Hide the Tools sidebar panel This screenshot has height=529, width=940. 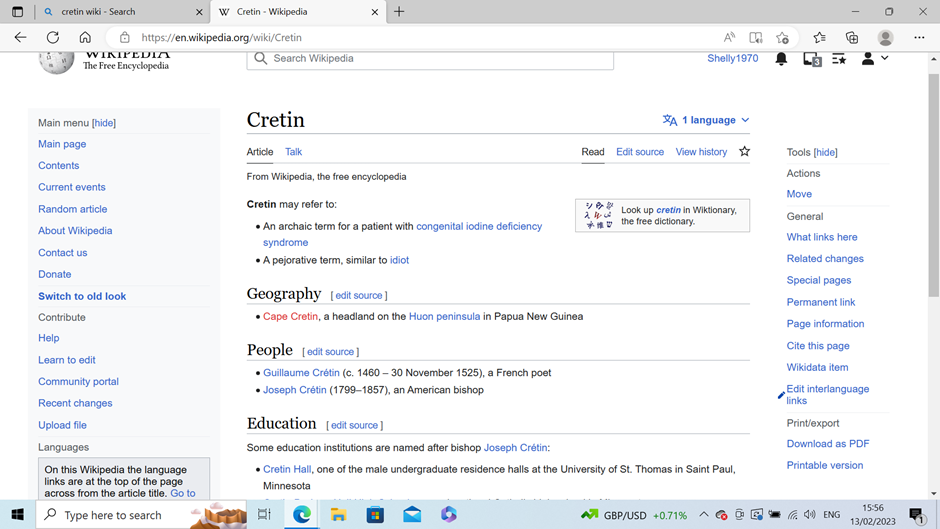825,153
